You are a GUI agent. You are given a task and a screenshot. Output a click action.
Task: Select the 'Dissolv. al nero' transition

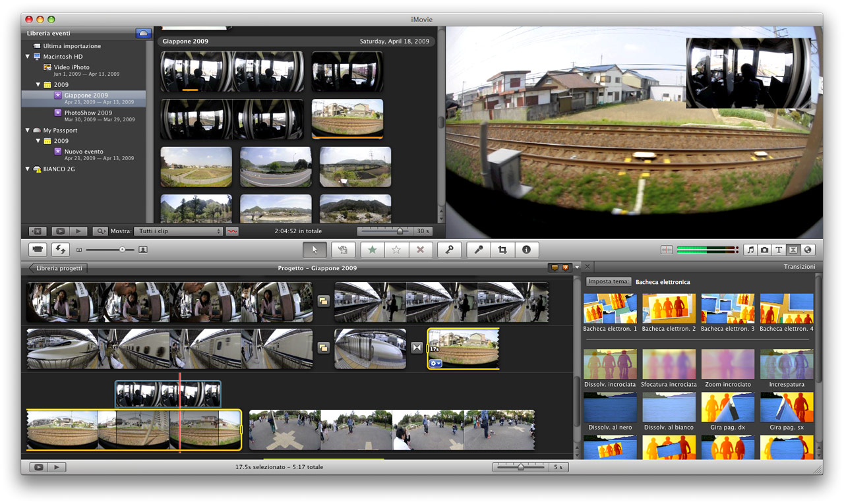610,412
